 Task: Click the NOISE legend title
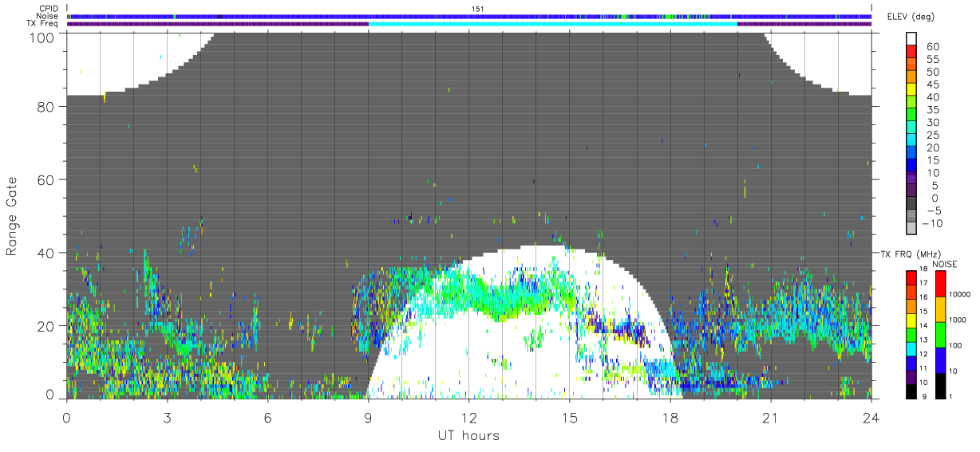coord(944,264)
